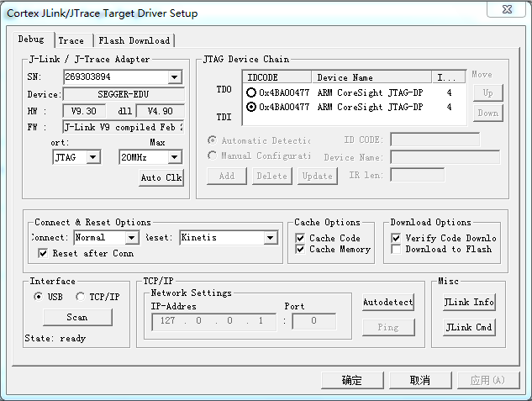Click the Move Up button
Screen dimensions: 532x401
click(488, 92)
